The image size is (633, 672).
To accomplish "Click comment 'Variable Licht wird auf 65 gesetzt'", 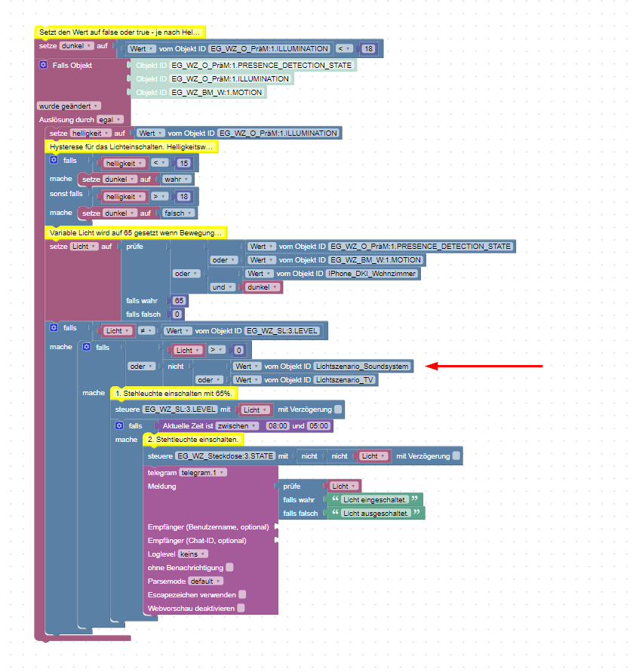I will click(136, 233).
